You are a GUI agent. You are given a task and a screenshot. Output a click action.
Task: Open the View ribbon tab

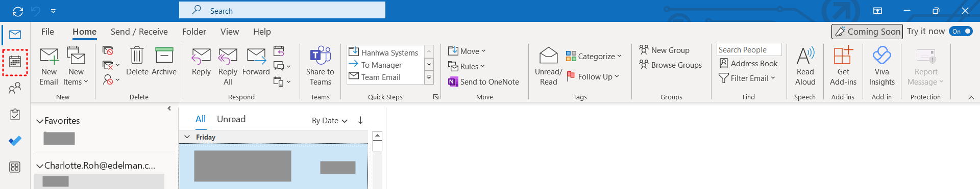(x=230, y=32)
